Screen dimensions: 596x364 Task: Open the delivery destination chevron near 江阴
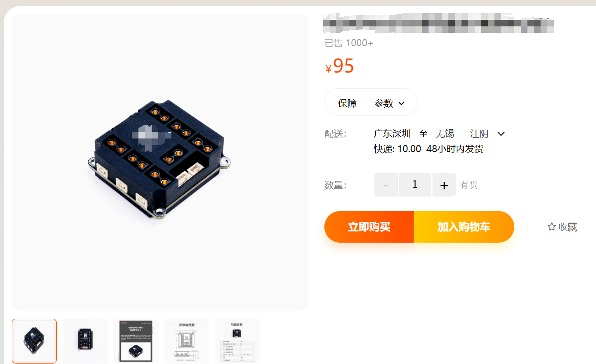click(x=501, y=134)
